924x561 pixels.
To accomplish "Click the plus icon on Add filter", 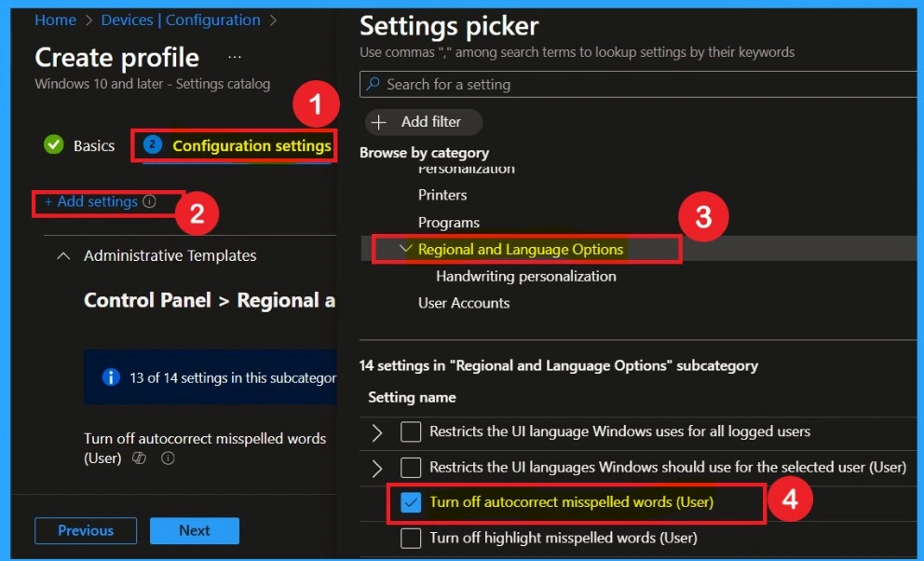I will pyautogui.click(x=379, y=122).
